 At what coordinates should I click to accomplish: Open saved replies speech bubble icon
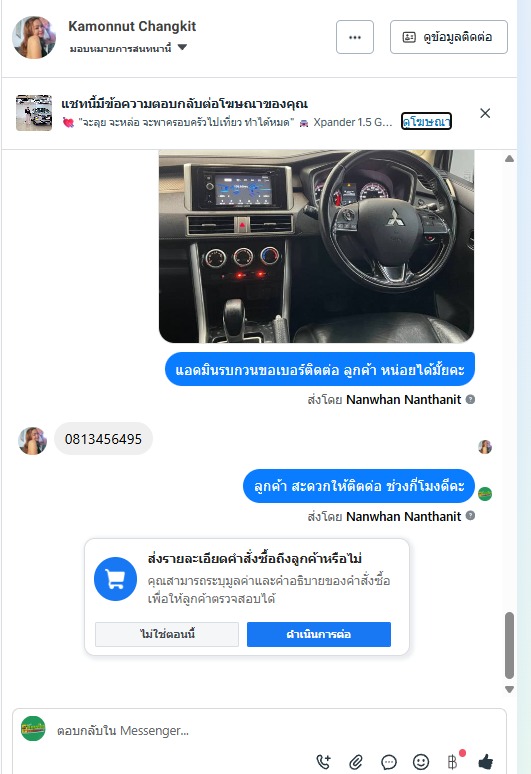point(389,762)
